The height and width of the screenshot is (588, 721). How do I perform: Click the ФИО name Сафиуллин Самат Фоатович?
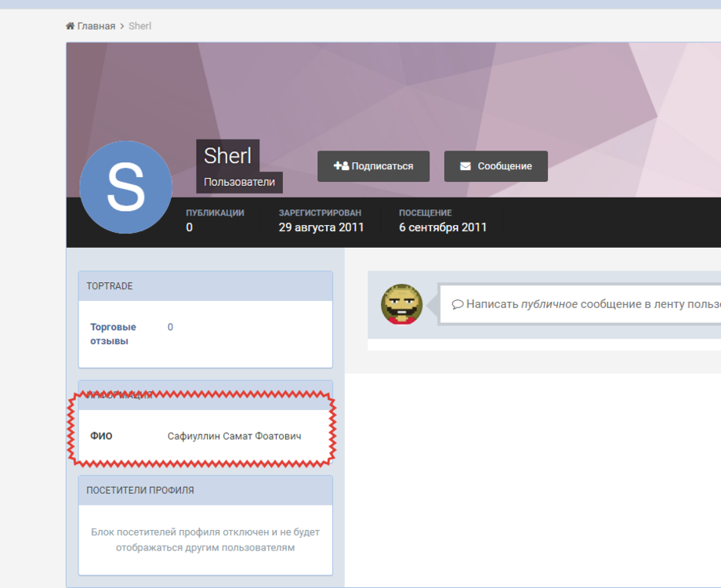pyautogui.click(x=234, y=436)
